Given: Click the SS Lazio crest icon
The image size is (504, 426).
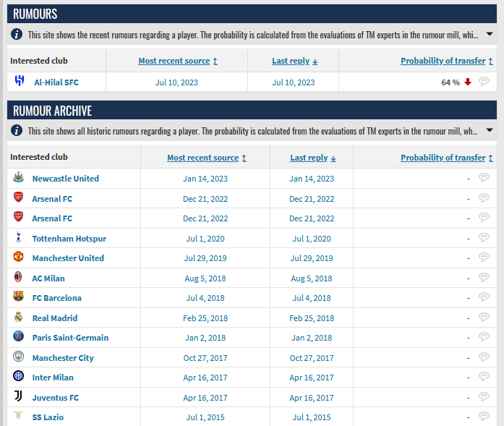Looking at the screenshot, I should pos(18,415).
